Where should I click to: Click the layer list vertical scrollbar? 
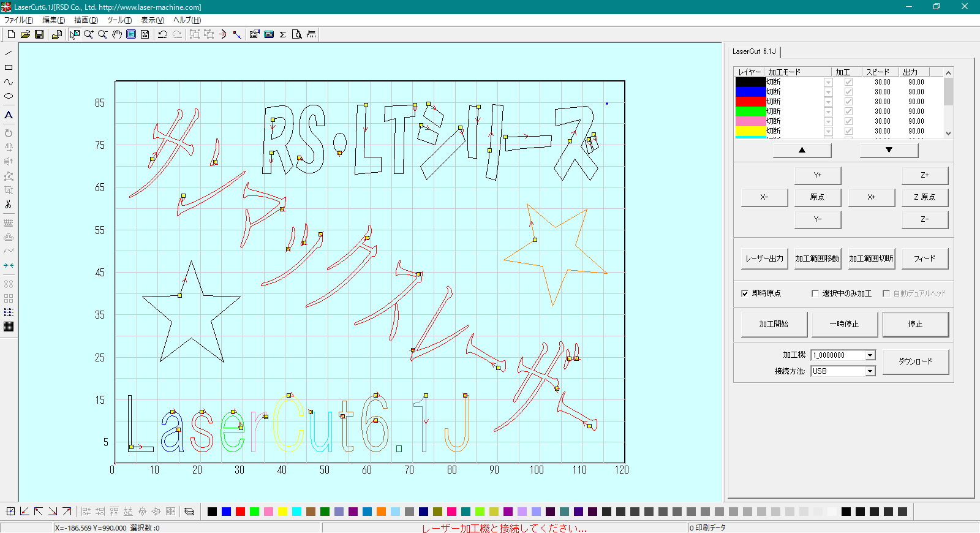[x=948, y=103]
